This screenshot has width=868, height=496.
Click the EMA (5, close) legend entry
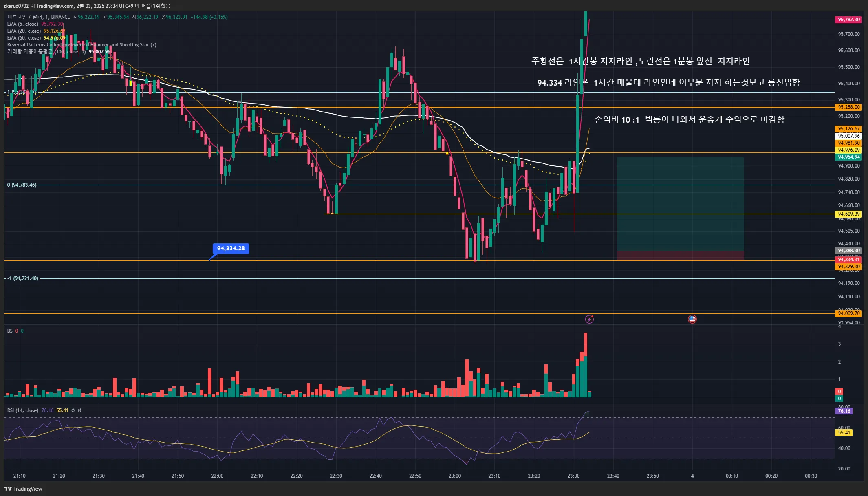23,24
